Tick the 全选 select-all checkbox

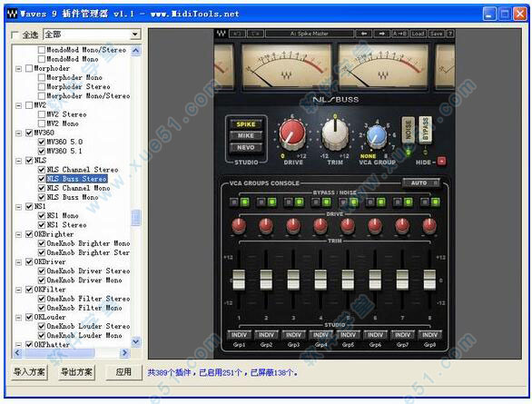tap(15, 34)
